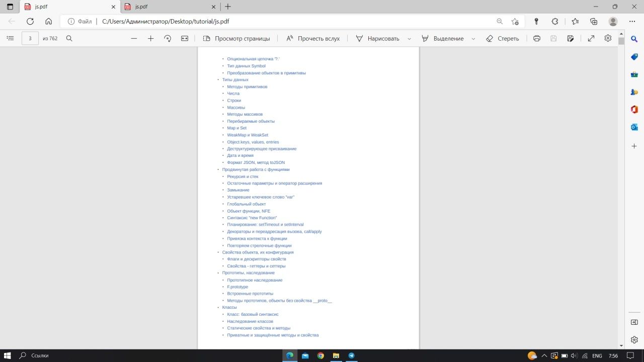This screenshot has width=644, height=362.
Task: Open Chrome from the taskbar
Action: point(320,355)
